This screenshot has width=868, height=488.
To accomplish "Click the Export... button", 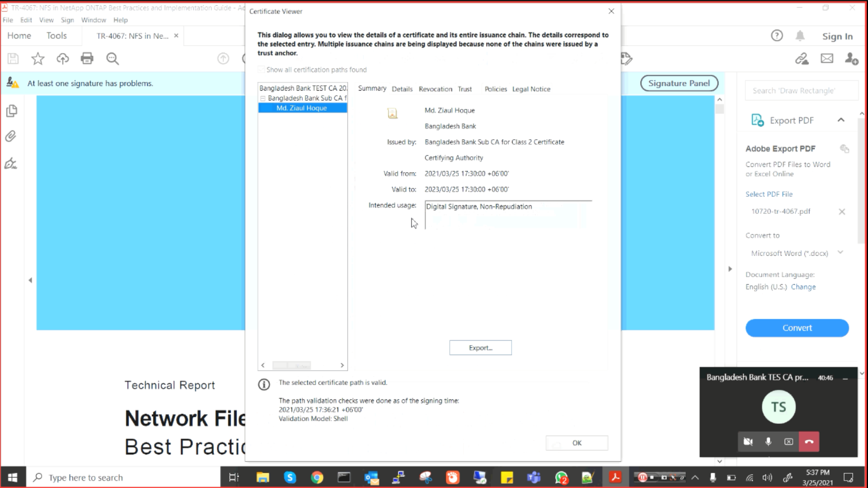I will point(480,347).
